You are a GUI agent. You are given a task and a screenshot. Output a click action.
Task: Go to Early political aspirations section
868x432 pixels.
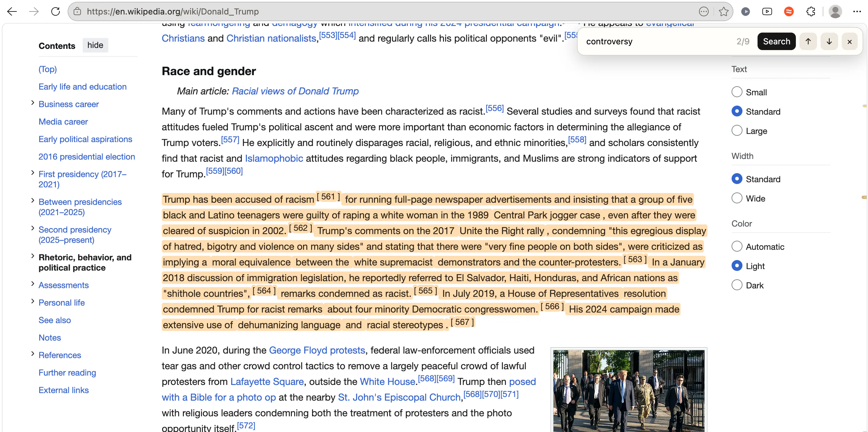click(x=85, y=139)
